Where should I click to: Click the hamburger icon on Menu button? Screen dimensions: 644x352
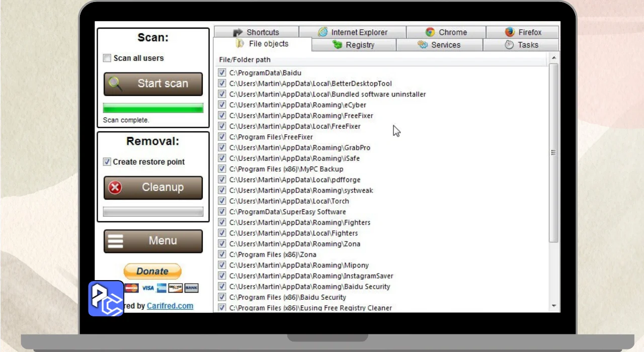(115, 241)
